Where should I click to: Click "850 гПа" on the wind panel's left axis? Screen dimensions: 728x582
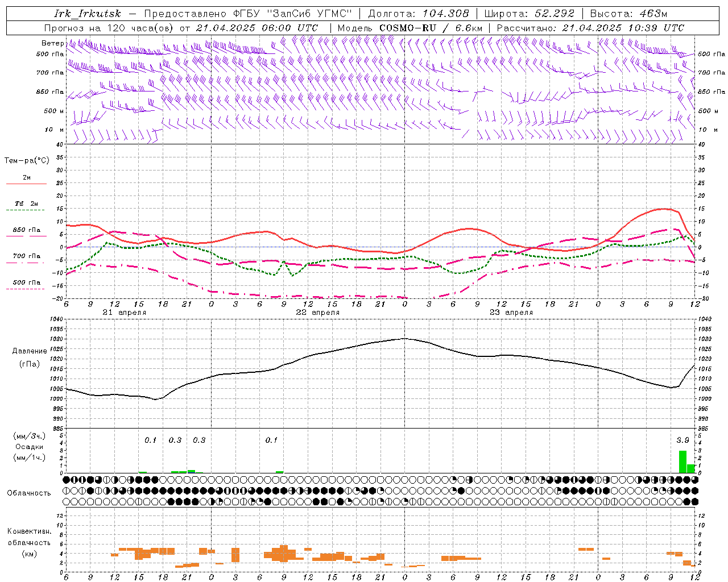click(x=50, y=92)
